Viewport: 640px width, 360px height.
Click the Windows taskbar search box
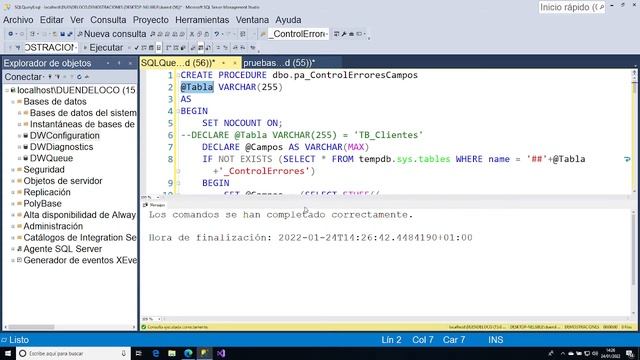[73, 353]
